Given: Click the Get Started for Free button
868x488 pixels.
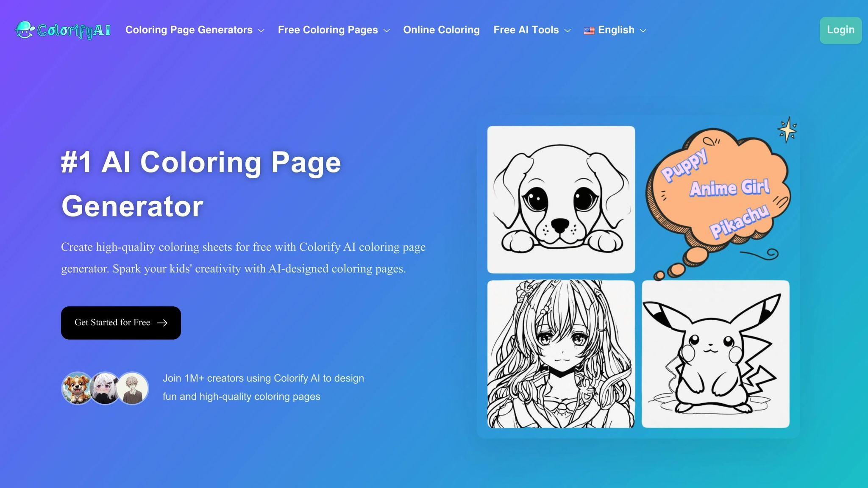Looking at the screenshot, I should click(121, 323).
